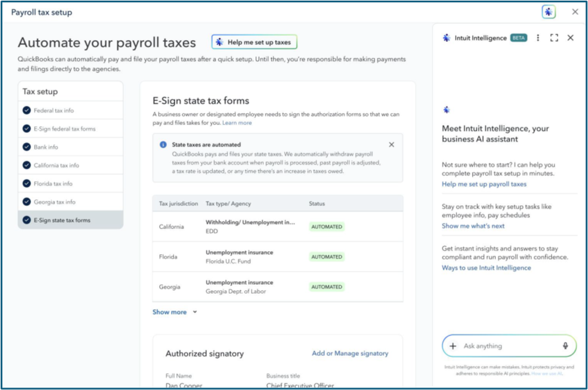Screen dimensions: 588x390
Task: Open E-Sign federal tax forms step
Action: coord(64,129)
